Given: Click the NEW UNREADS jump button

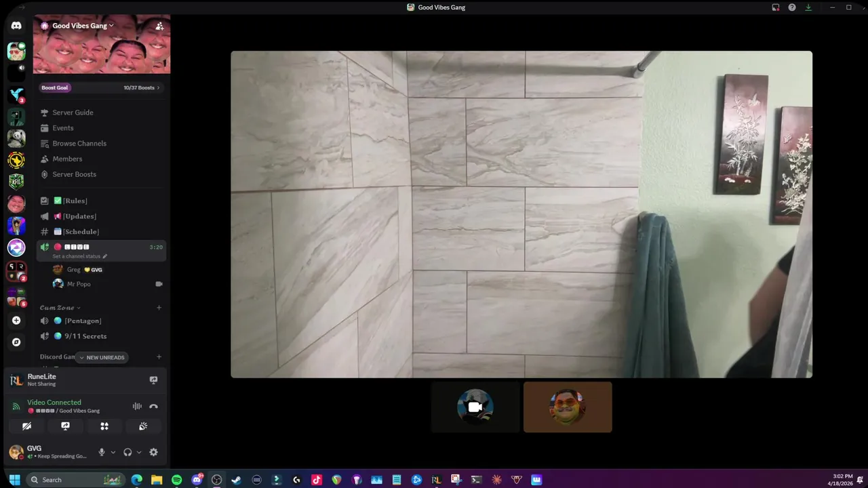Looking at the screenshot, I should [x=102, y=357].
